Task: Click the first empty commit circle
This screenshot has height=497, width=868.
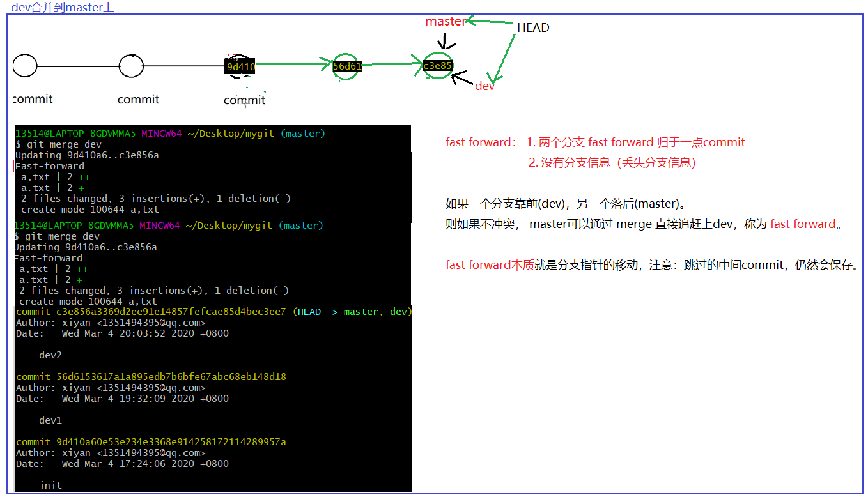Action: (25, 66)
